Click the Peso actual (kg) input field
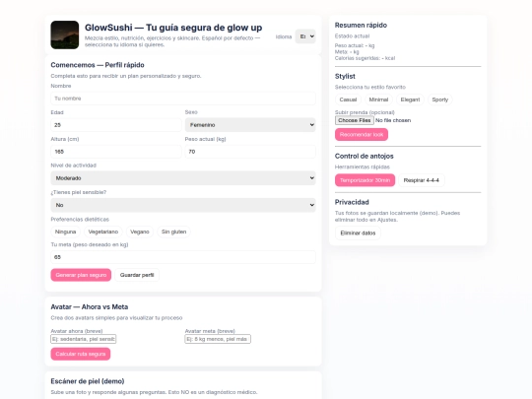 (x=250, y=152)
